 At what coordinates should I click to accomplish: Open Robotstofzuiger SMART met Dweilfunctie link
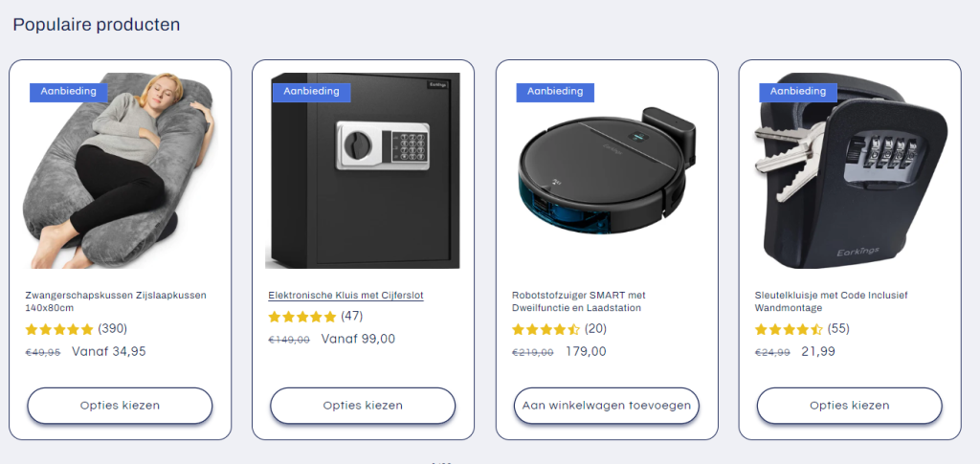pos(579,301)
